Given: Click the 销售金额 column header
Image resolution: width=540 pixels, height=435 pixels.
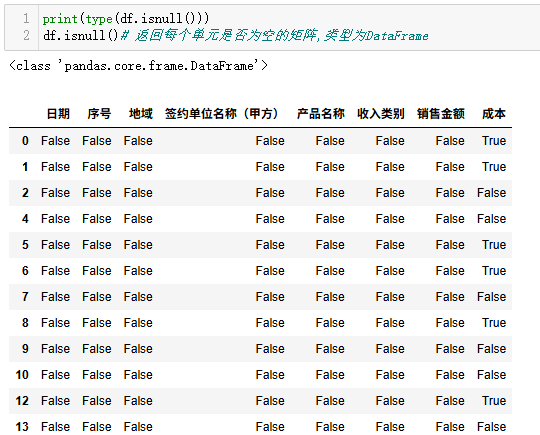Looking at the screenshot, I should pos(440,114).
